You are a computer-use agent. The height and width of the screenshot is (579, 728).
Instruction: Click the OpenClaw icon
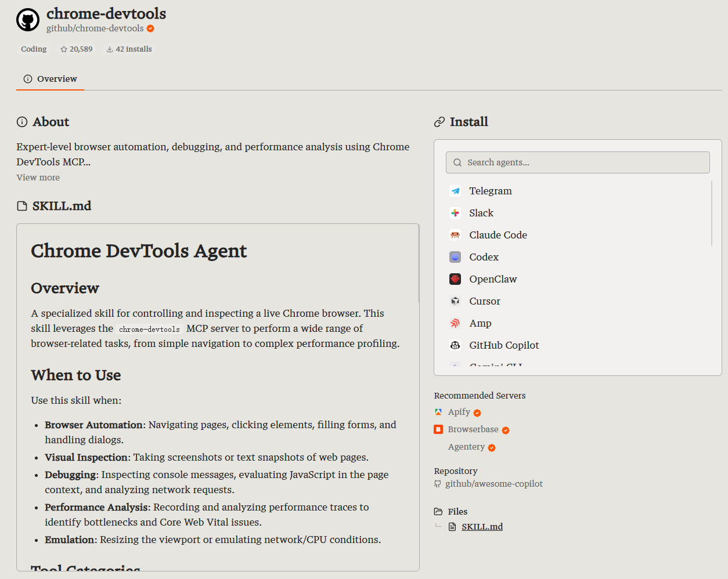[455, 279]
